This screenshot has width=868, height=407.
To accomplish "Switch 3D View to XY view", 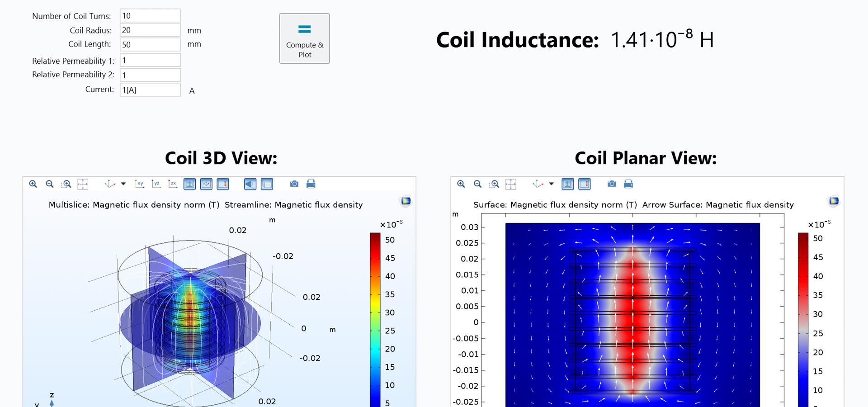I will point(139,184).
